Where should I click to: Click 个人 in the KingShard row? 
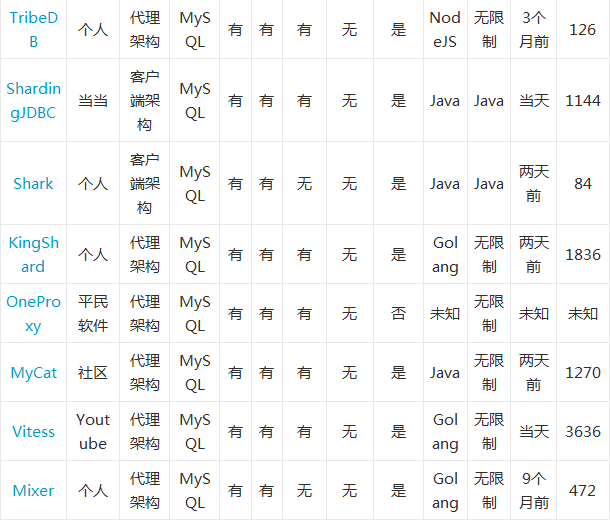coord(93,255)
